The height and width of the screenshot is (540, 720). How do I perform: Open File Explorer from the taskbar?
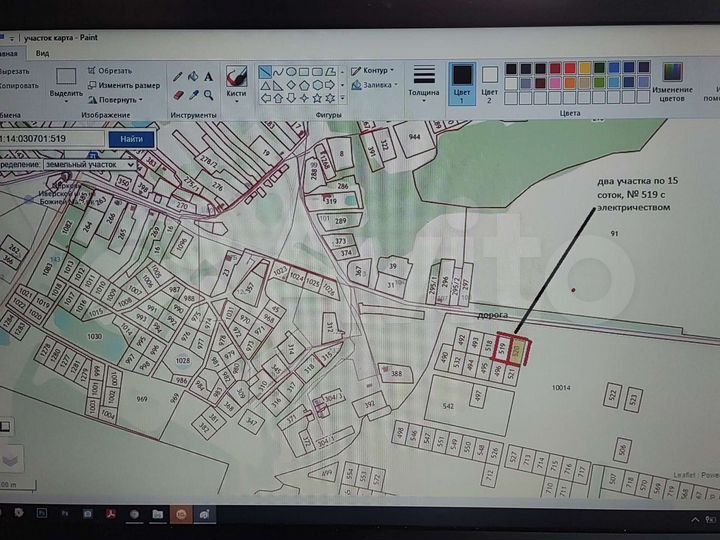pos(158,514)
